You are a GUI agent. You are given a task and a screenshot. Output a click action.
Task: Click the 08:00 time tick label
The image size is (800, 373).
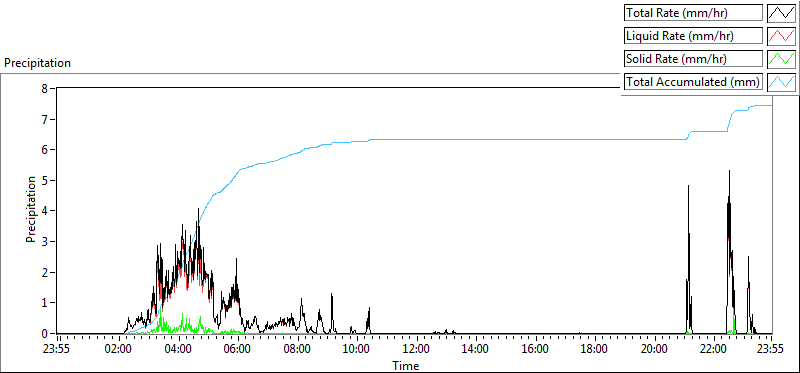coord(297,350)
